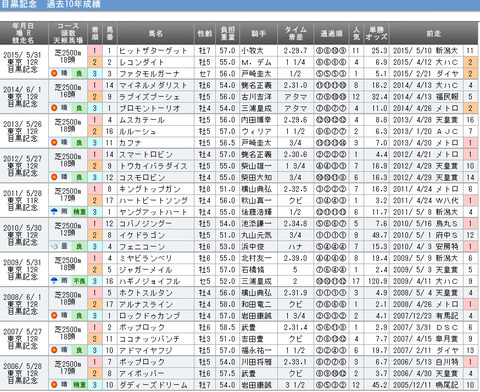
Task: Click the 負担重量 column header
Action: pyautogui.click(x=228, y=33)
